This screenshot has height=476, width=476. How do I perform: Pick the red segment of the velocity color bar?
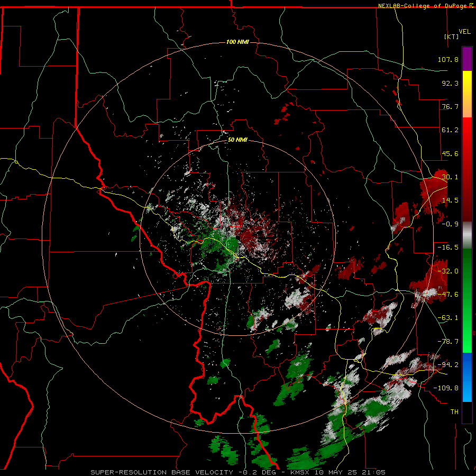point(467,169)
